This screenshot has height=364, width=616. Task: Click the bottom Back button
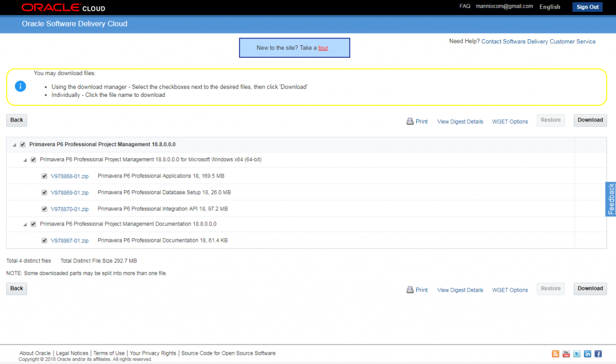16,289
